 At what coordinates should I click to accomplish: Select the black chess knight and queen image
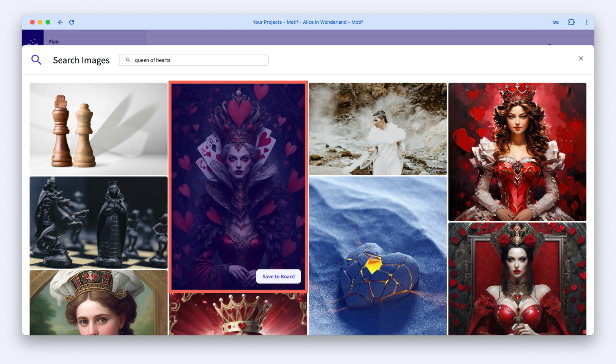(x=99, y=223)
